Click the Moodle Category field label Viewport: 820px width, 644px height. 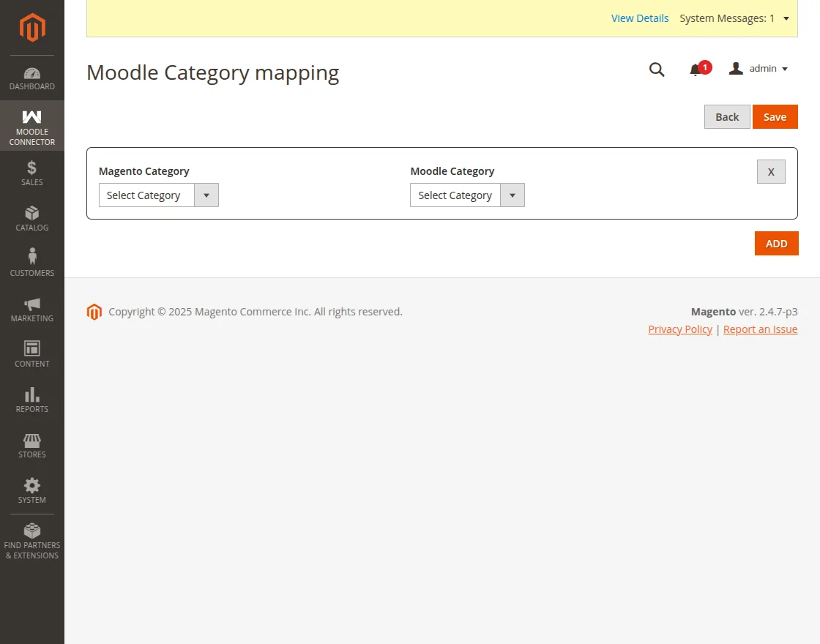[x=452, y=171]
